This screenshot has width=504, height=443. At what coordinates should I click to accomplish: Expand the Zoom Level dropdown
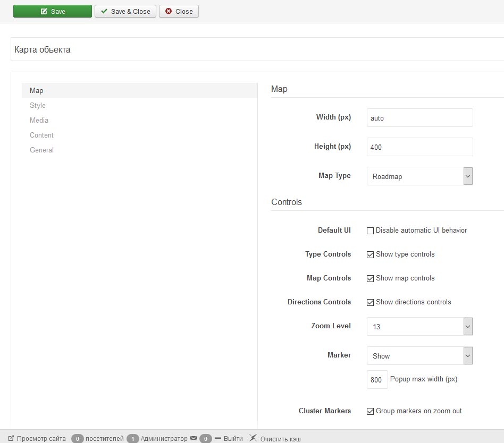[x=419, y=327]
